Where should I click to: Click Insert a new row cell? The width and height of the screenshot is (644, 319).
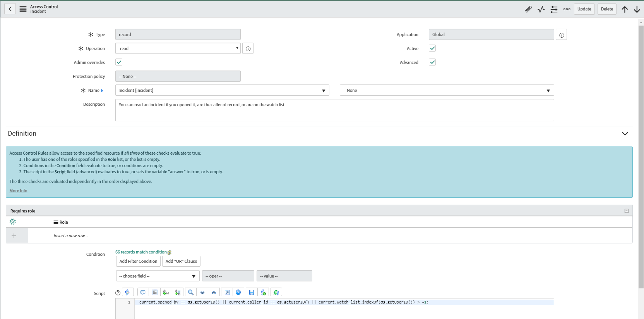coord(70,236)
